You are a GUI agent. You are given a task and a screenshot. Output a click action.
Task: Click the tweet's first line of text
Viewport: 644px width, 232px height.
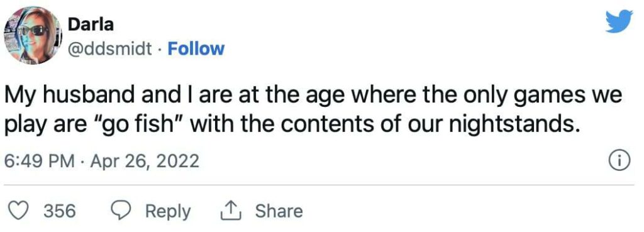pyautogui.click(x=313, y=96)
